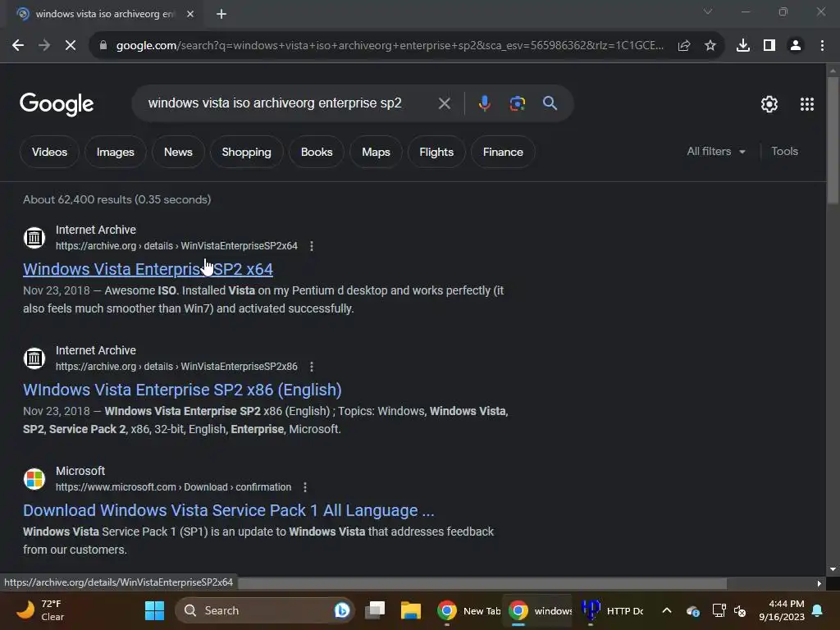This screenshot has width=840, height=630.
Task: Stop loading the page
Action: point(71,46)
